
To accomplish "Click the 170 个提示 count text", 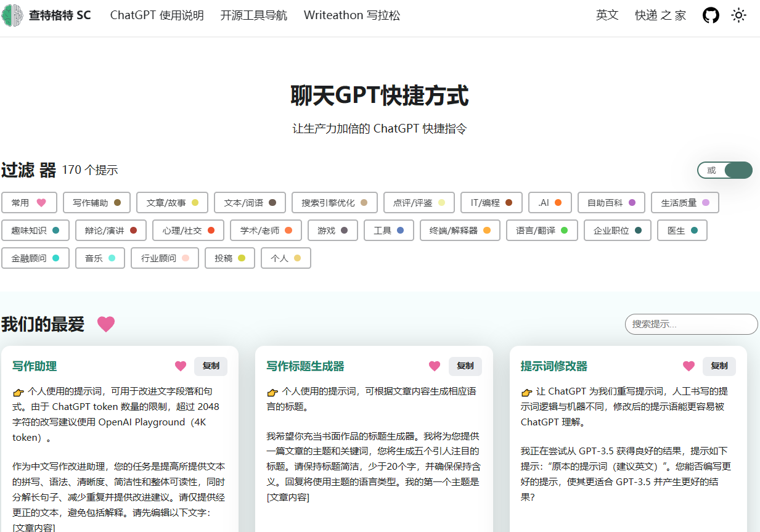I will pyautogui.click(x=90, y=170).
